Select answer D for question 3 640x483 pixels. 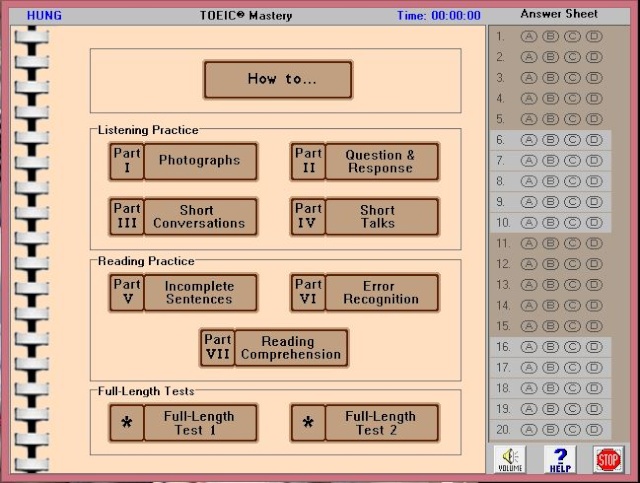[594, 78]
